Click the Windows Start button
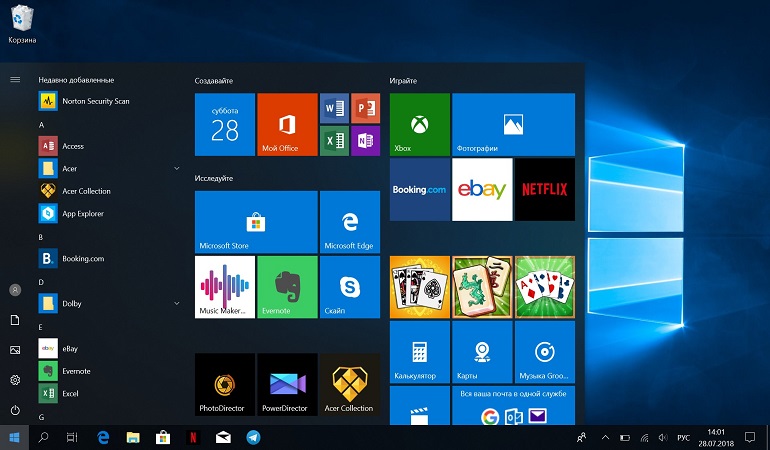Image resolution: width=770 pixels, height=450 pixels. tap(14, 437)
